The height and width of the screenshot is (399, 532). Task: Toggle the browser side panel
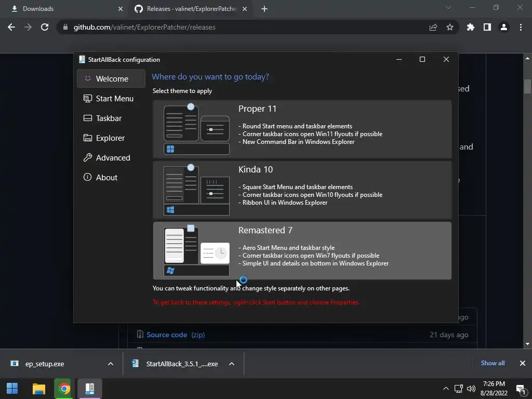pos(487,27)
